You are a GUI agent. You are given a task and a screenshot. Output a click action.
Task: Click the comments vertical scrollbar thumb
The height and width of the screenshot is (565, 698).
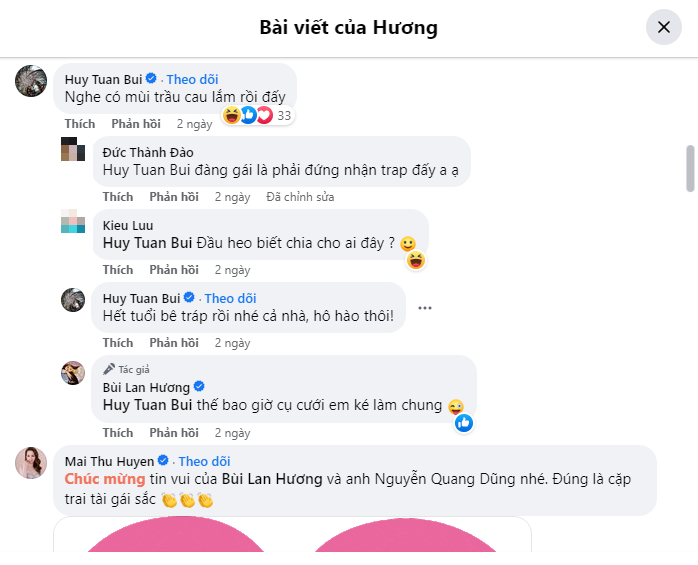(690, 168)
